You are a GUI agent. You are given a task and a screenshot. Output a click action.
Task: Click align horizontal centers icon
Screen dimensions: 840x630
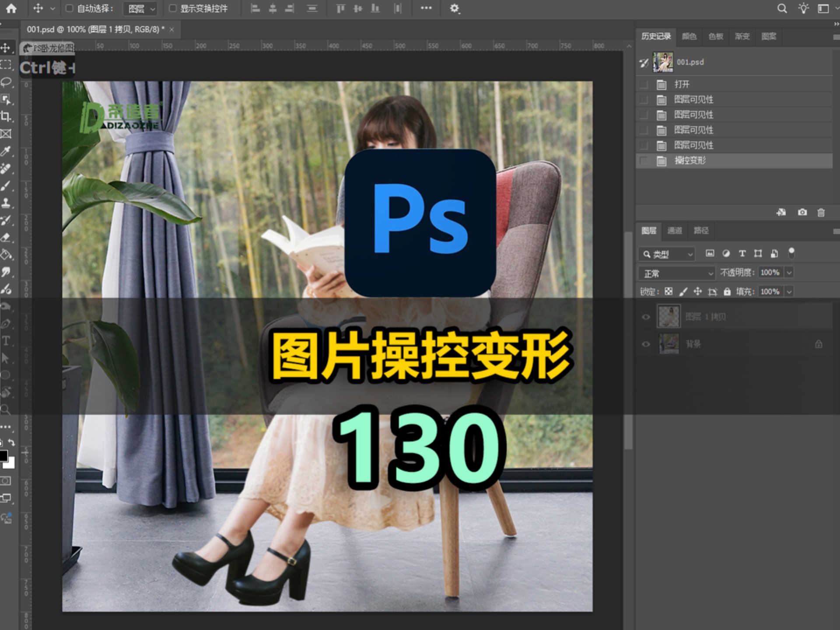[x=273, y=8]
